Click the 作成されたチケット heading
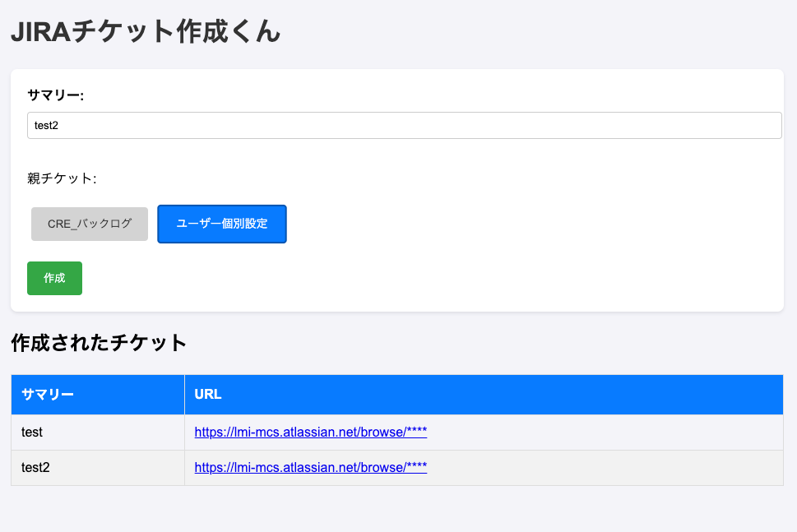Screen dimensions: 797x532 (100, 343)
